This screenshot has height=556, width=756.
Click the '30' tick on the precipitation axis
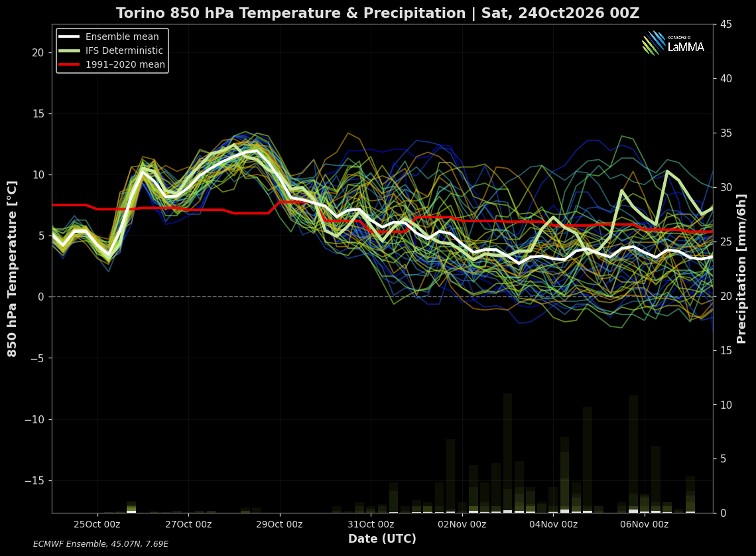(x=726, y=187)
